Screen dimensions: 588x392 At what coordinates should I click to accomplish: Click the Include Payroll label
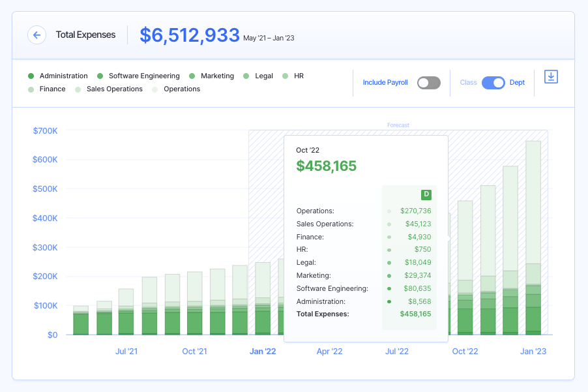point(385,83)
